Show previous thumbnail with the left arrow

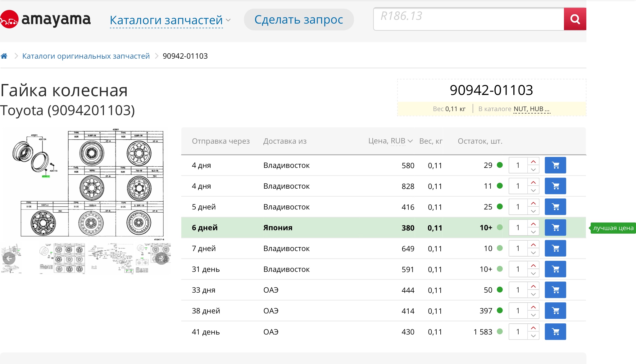tap(9, 258)
